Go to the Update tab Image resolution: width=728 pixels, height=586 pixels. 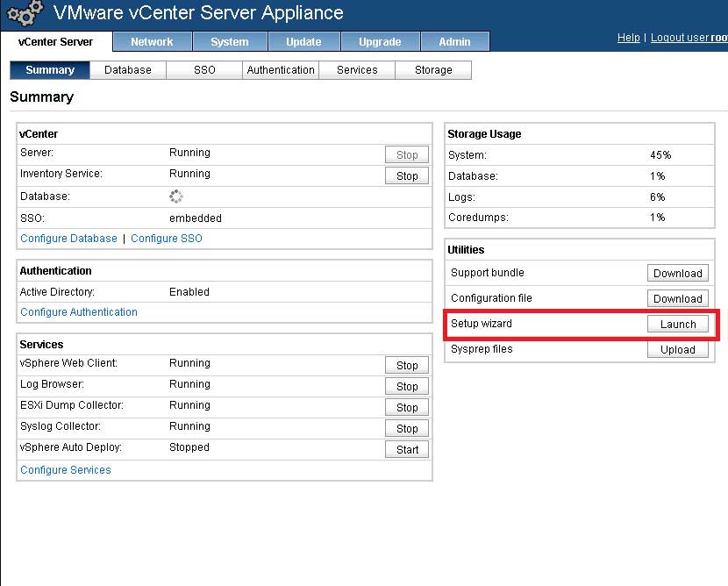[303, 42]
